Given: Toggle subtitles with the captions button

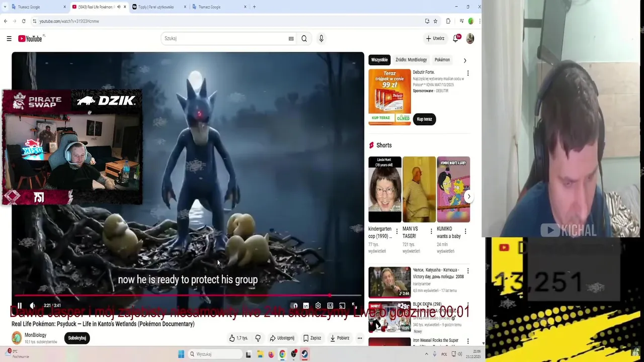Looking at the screenshot, I should pos(306,306).
